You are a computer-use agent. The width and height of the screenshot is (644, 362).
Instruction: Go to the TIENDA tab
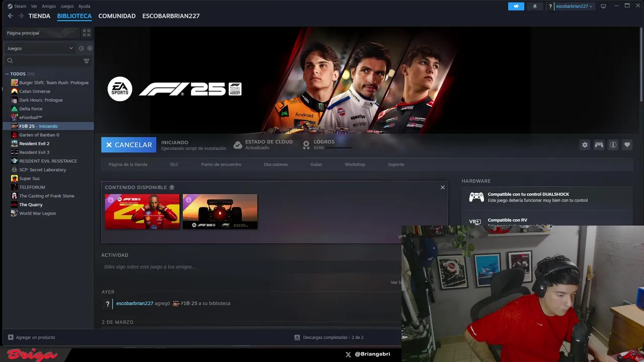(x=39, y=16)
